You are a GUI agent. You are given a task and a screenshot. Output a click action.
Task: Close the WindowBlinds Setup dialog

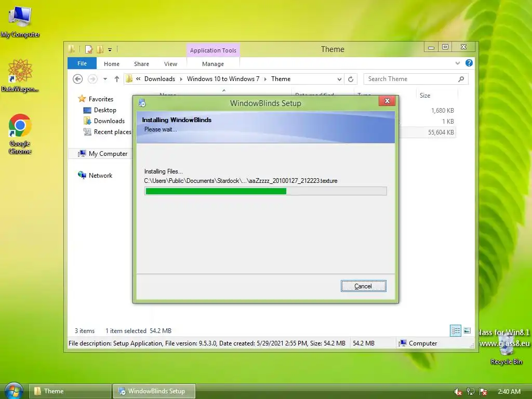[x=387, y=101]
